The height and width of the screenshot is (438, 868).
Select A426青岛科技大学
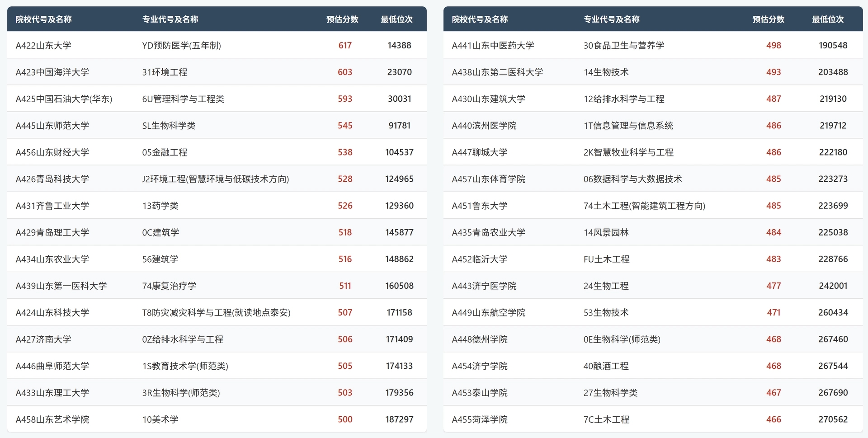[52, 179]
